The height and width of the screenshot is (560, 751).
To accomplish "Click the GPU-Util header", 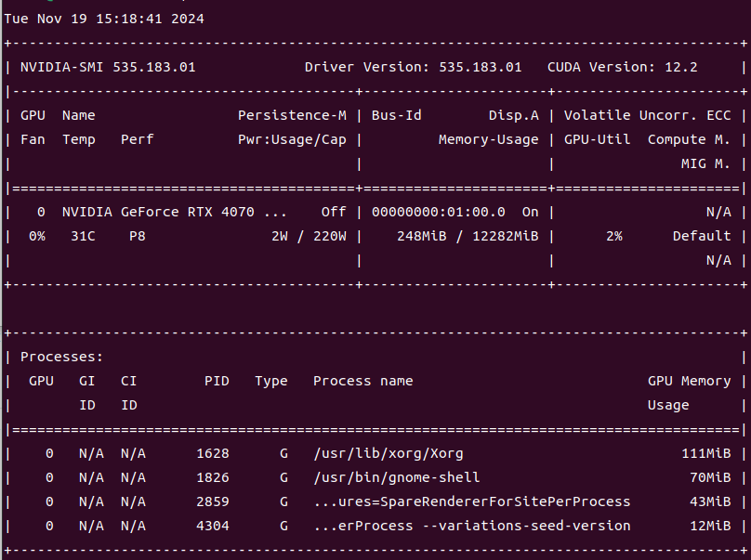I will point(598,139).
